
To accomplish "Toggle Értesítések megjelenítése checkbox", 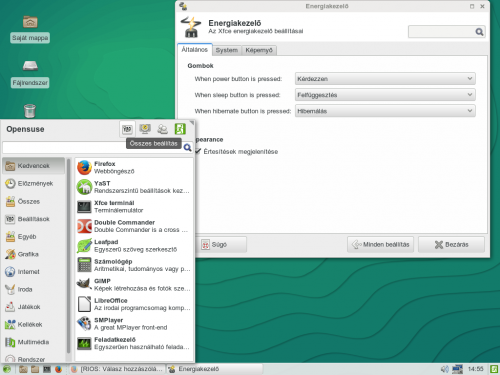I will tap(198, 151).
